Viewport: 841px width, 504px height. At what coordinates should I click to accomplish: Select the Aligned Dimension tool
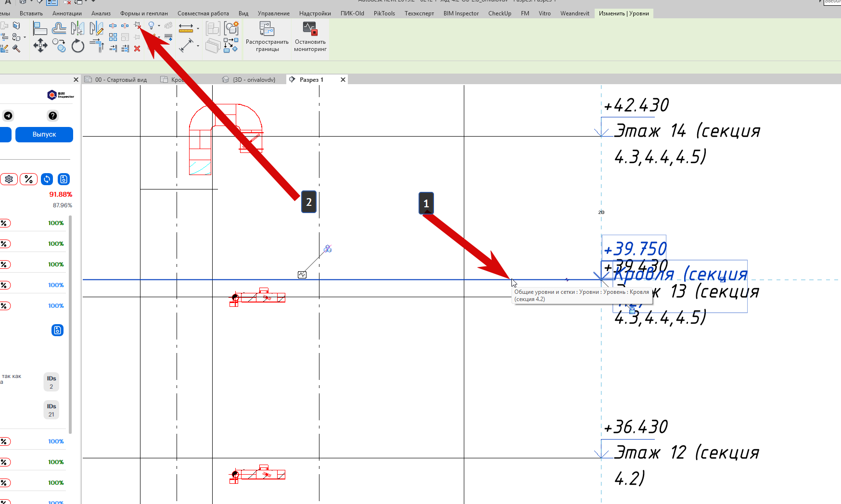tap(186, 46)
